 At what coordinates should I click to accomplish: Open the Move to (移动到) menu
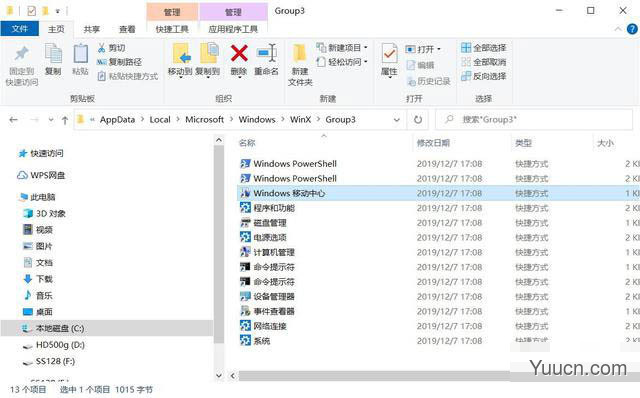click(180, 60)
